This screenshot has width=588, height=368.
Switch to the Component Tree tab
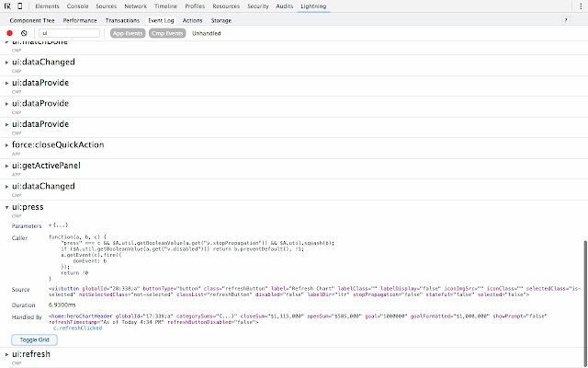click(34, 18)
